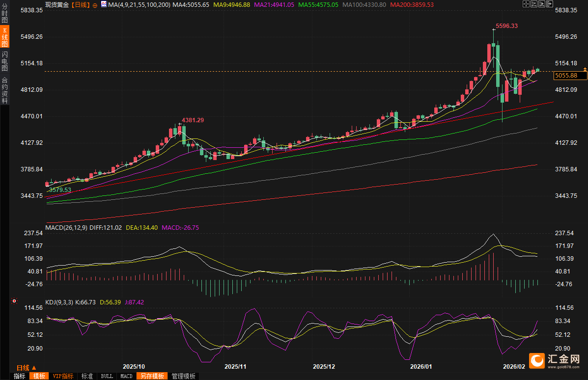Click the red target icon left of KDJ
The image size is (588, 380).
click(14, 300)
